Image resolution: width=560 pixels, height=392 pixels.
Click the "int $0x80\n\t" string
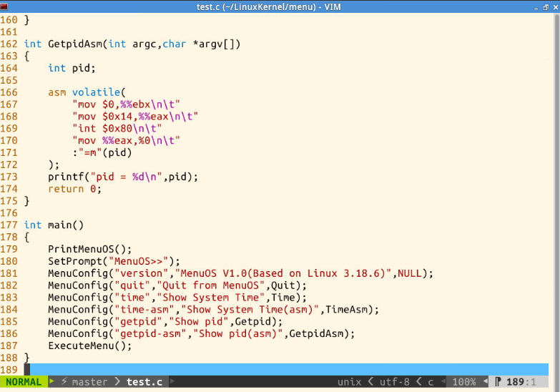coord(117,128)
